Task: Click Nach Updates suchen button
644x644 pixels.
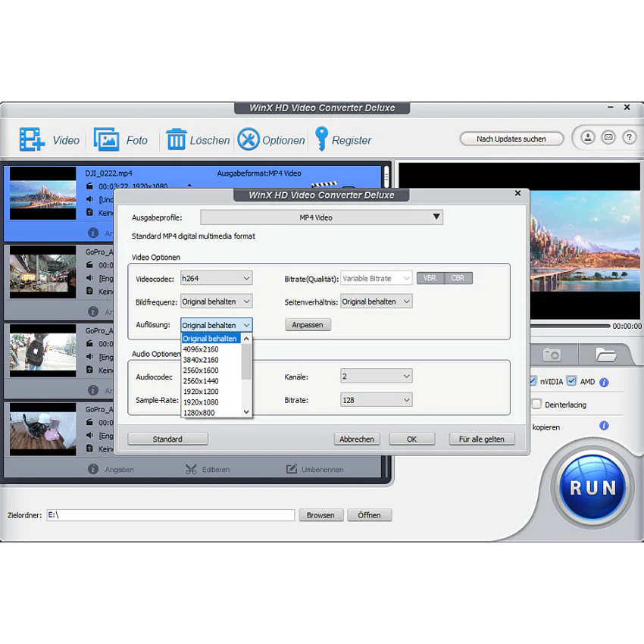Action: tap(511, 139)
